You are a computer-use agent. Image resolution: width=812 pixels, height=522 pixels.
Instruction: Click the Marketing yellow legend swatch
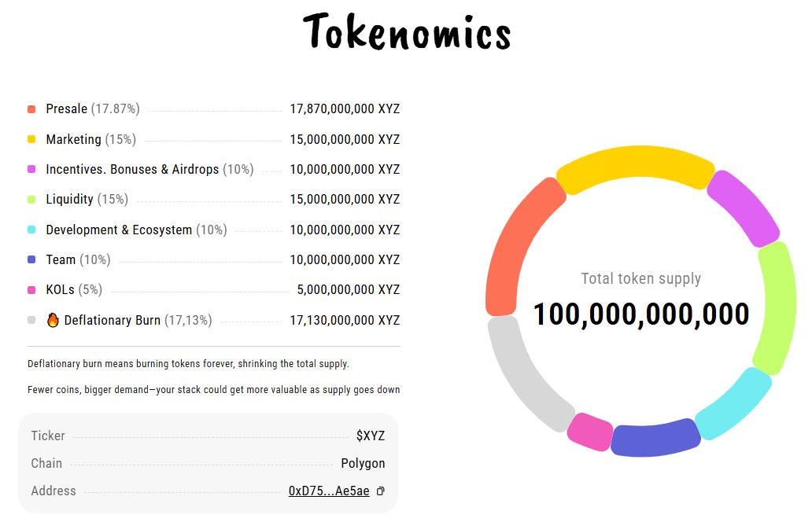pyautogui.click(x=31, y=139)
